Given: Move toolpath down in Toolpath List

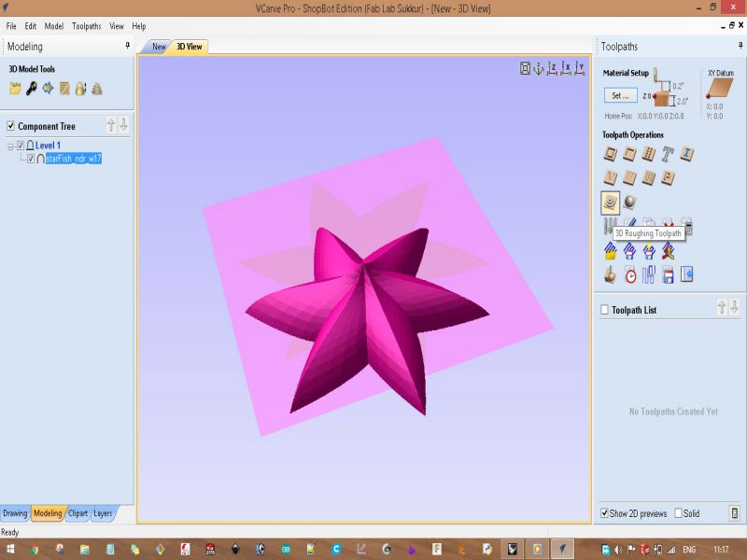Looking at the screenshot, I should click(x=735, y=307).
